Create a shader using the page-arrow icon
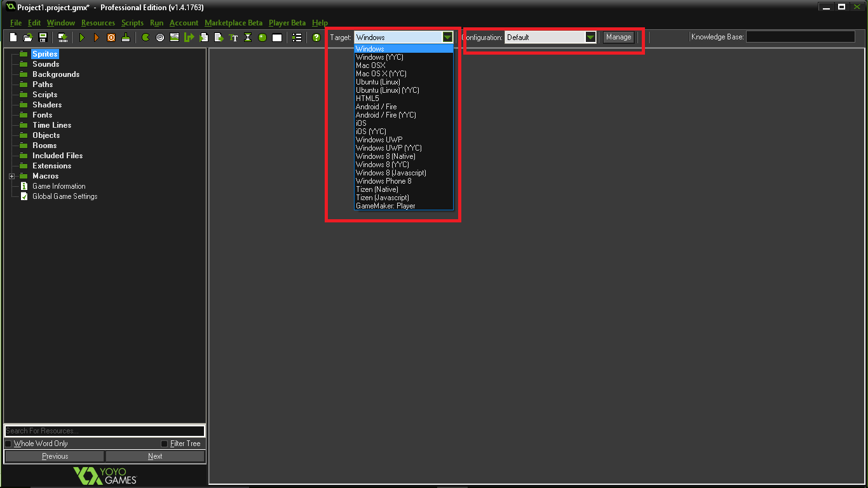Screen dimensions: 868x488 [219, 37]
